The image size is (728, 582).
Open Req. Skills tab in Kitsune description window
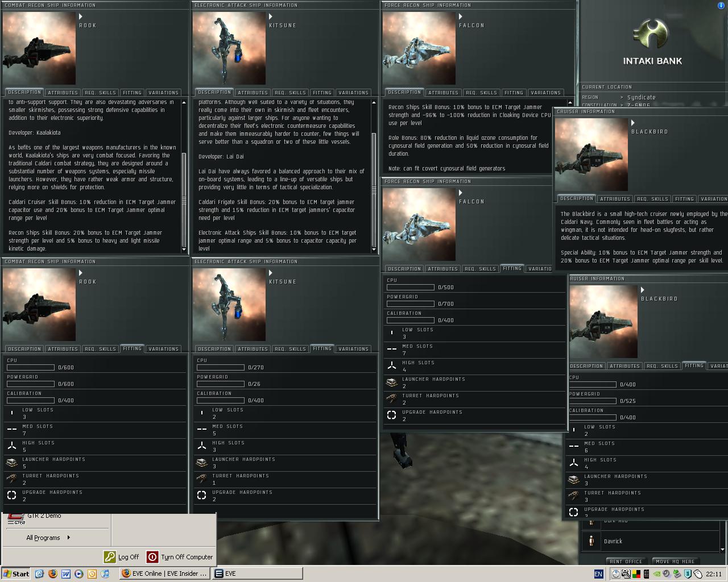pyautogui.click(x=290, y=93)
